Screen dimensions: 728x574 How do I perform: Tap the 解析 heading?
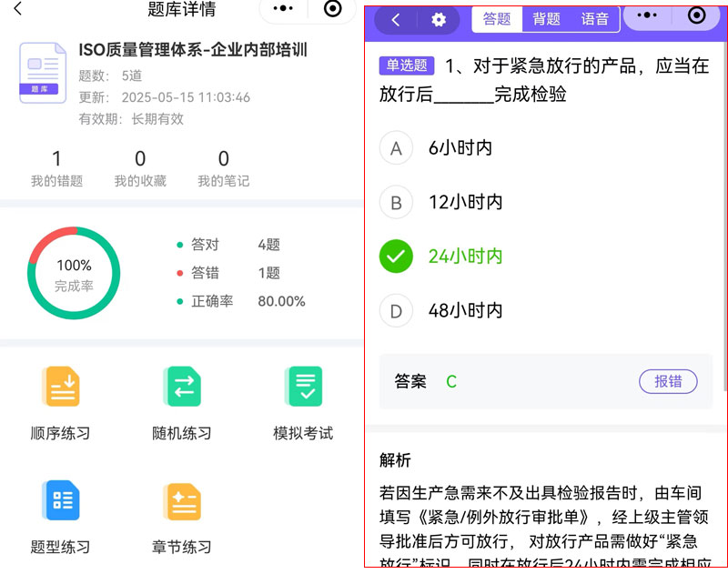[395, 460]
